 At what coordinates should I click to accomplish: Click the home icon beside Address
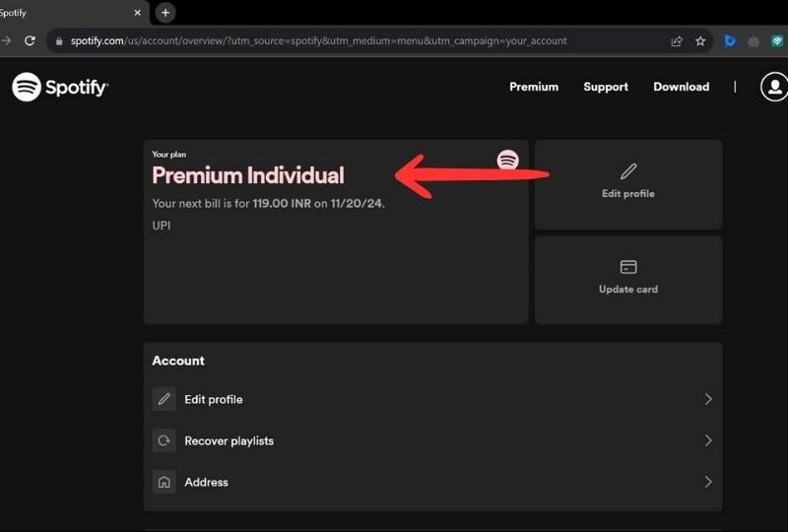pyautogui.click(x=164, y=482)
